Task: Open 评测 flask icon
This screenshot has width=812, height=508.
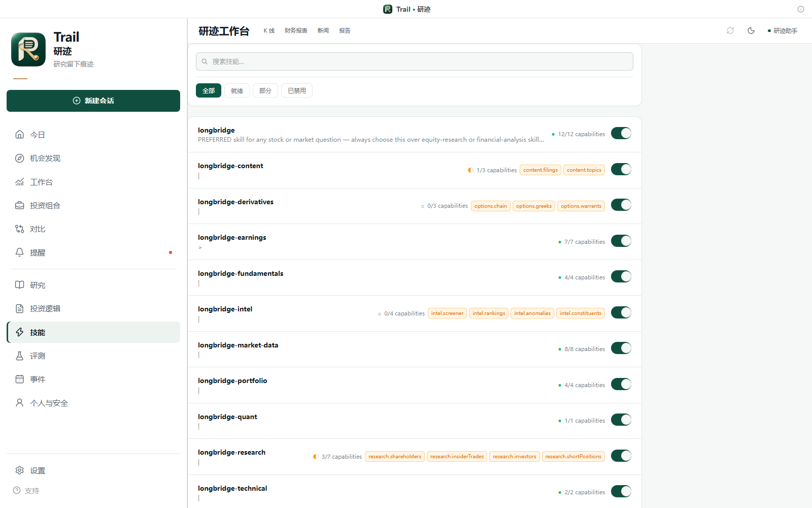Action: 20,356
